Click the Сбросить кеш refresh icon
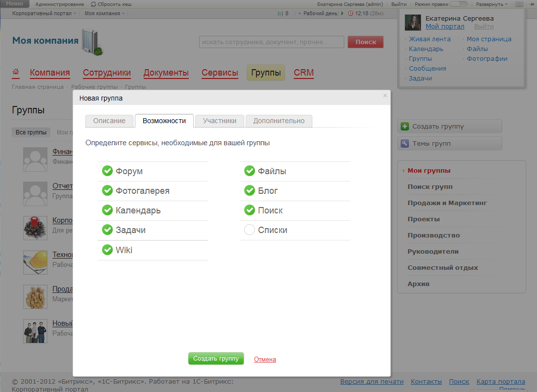The height and width of the screenshot is (392, 537). coord(94,4)
